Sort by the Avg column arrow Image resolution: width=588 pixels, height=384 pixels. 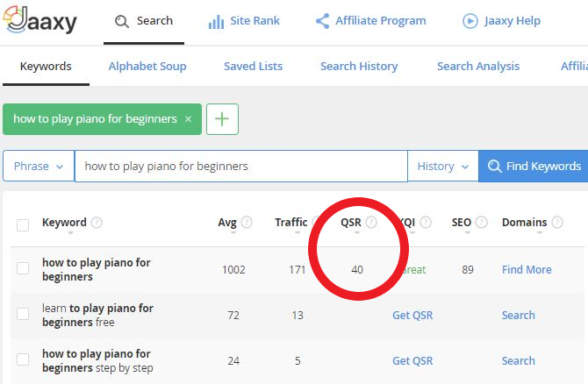click(x=233, y=232)
